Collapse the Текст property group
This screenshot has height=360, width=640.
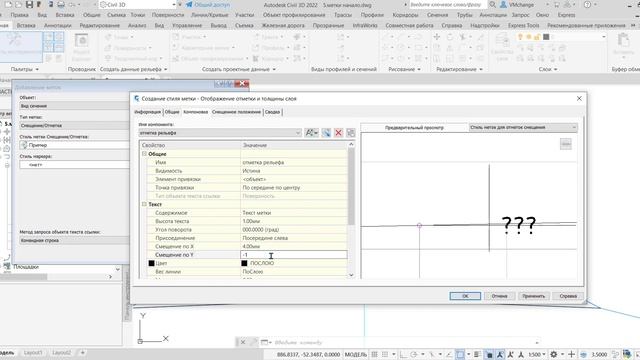pos(144,204)
